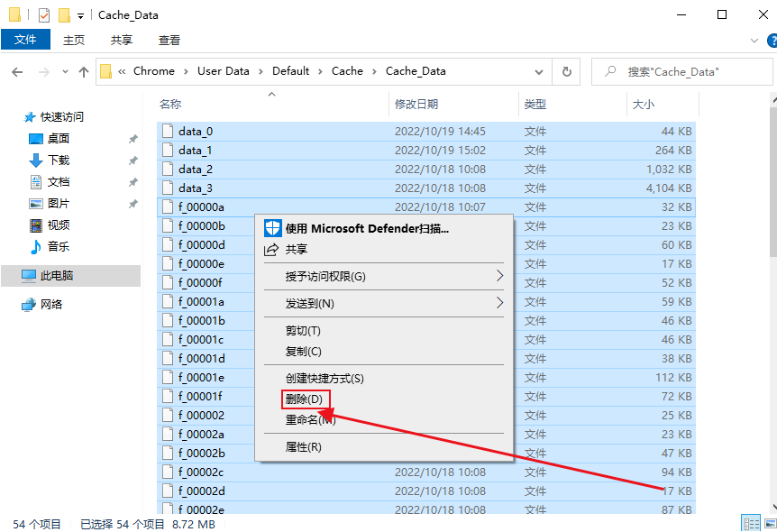Switch to the 共享 ribbon tab

point(122,41)
